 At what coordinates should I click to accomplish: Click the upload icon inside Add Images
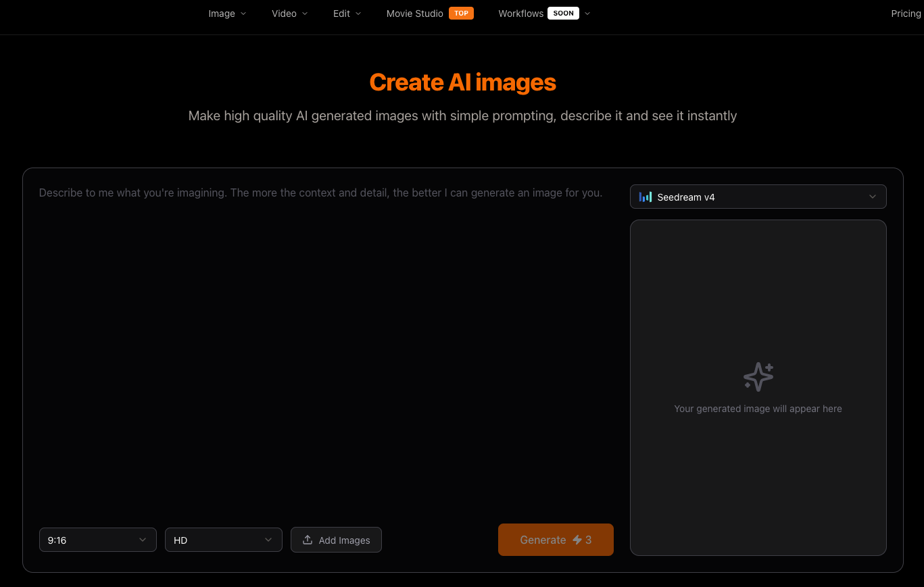pyautogui.click(x=306, y=540)
